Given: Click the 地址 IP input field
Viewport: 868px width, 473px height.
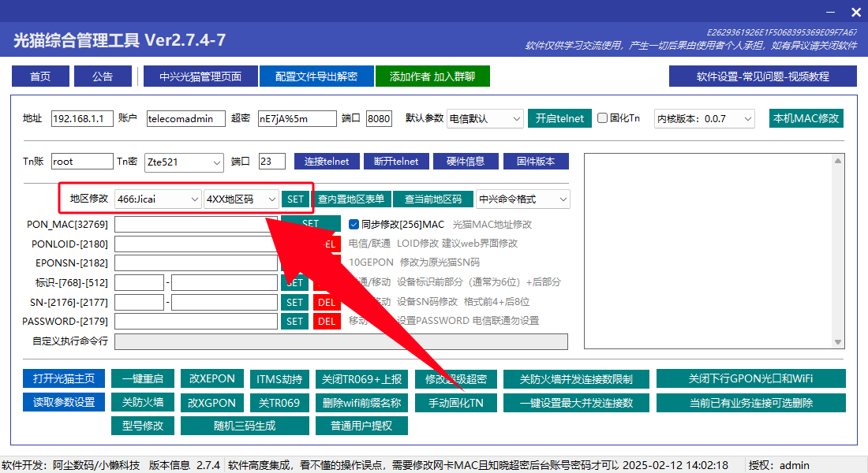Looking at the screenshot, I should (x=82, y=118).
